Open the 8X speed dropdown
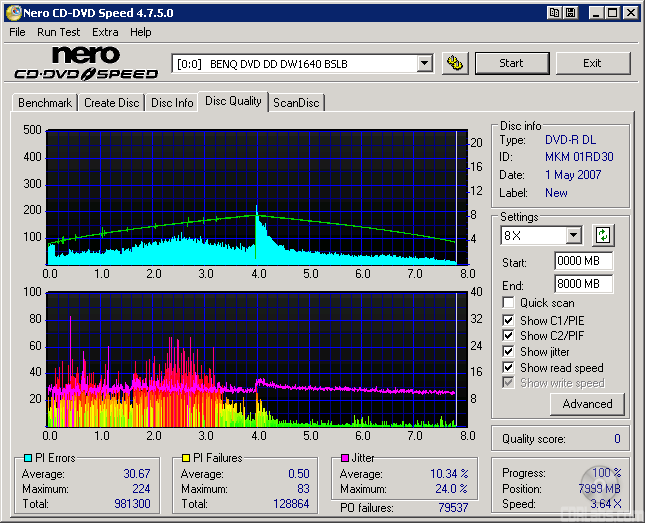The width and height of the screenshot is (645, 523). pyautogui.click(x=573, y=236)
